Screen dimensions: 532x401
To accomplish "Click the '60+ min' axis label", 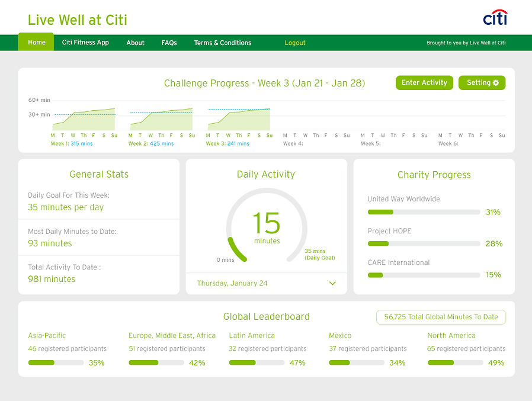I will (x=39, y=100).
